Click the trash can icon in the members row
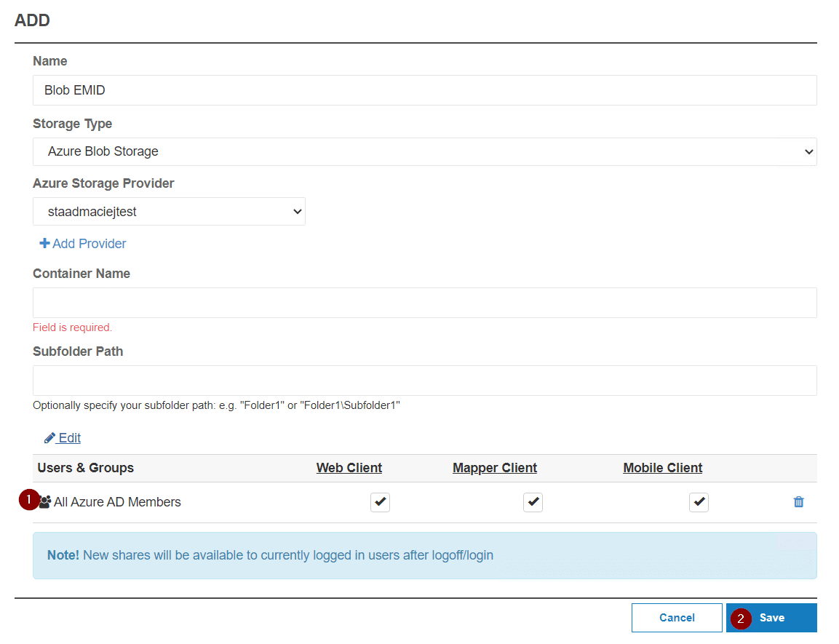The width and height of the screenshot is (839, 644). (798, 502)
